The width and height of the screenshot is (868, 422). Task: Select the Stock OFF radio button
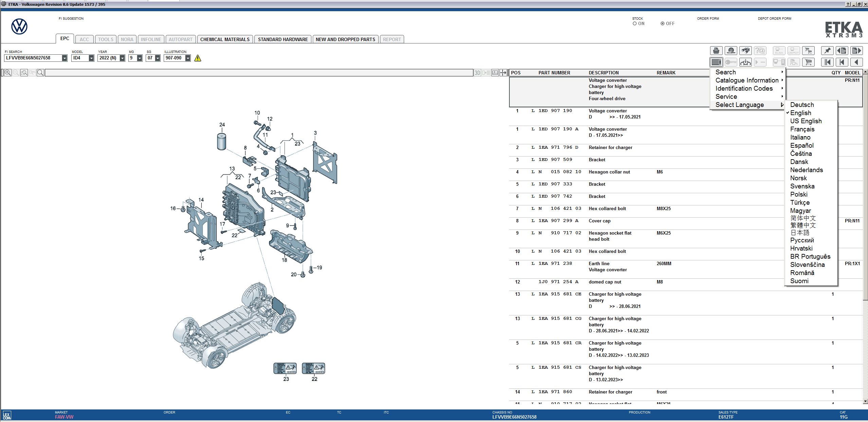click(662, 24)
